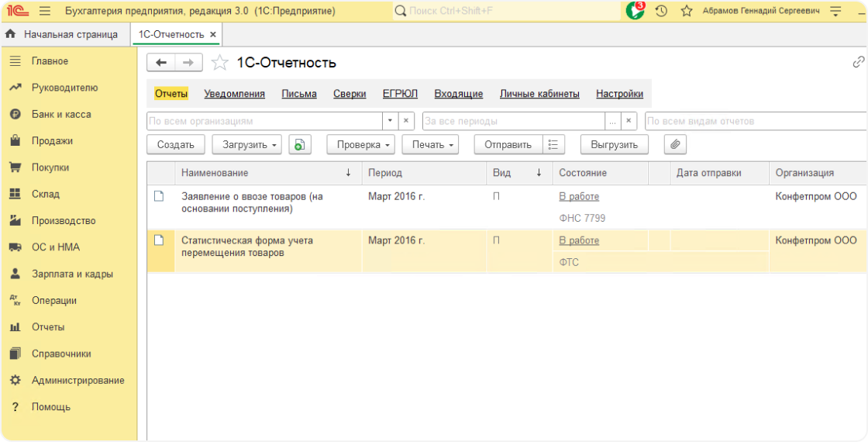Click document icon of Статистическая форма row
This screenshot has height=442, width=868.
tap(160, 240)
